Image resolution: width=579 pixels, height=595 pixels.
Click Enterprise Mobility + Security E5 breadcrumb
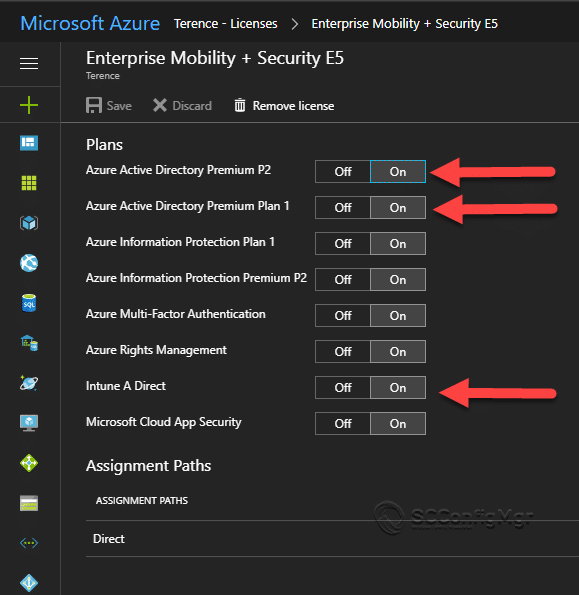(x=404, y=24)
